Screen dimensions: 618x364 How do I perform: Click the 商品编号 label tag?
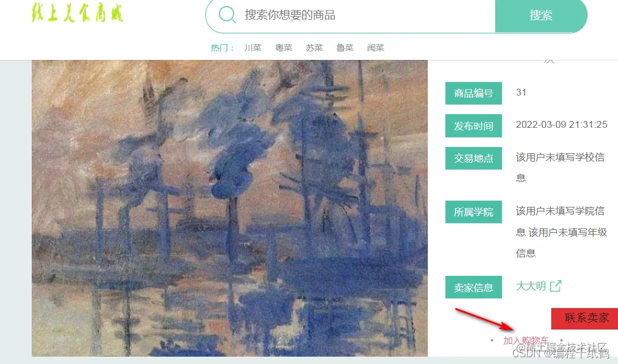(x=473, y=93)
